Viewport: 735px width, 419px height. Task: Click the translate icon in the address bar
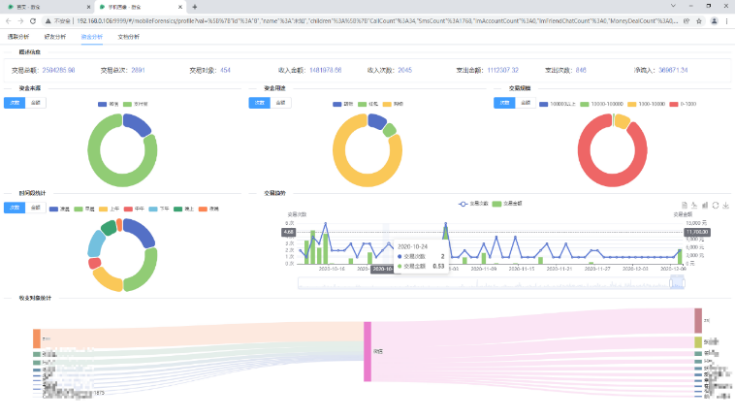coord(686,21)
